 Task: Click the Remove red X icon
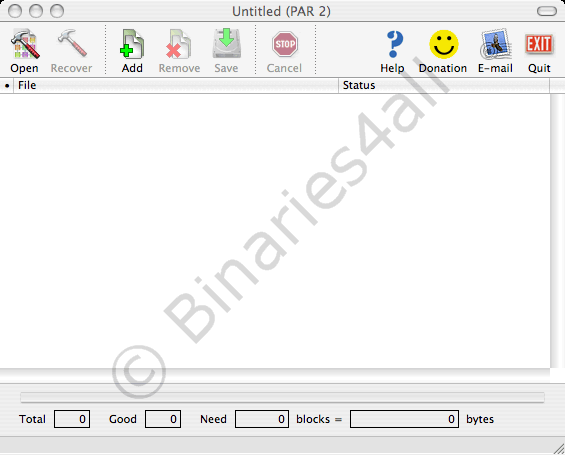pos(179,44)
